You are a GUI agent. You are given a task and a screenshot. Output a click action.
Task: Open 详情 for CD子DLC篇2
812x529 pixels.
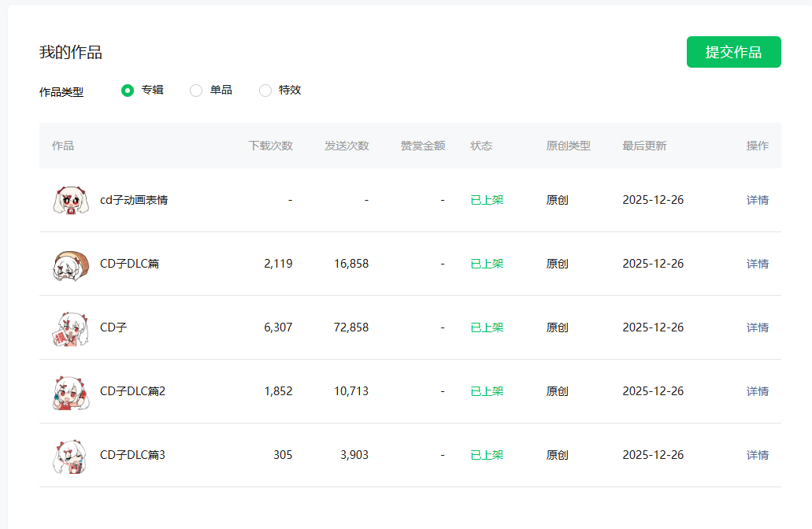click(x=757, y=391)
